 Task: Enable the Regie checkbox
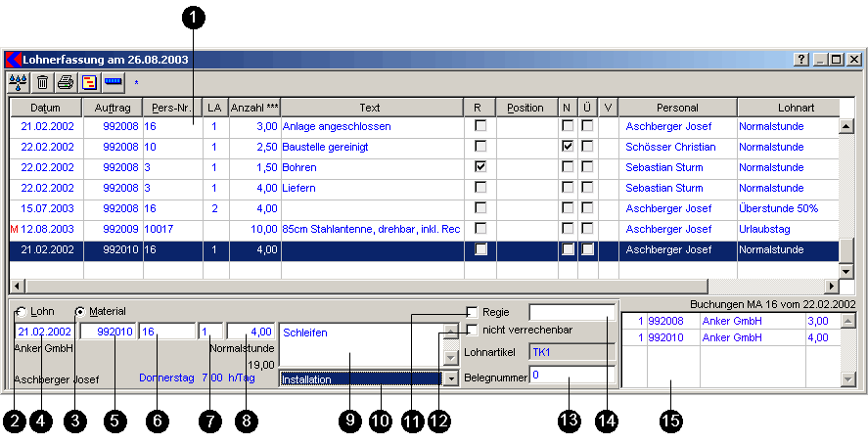click(x=472, y=312)
